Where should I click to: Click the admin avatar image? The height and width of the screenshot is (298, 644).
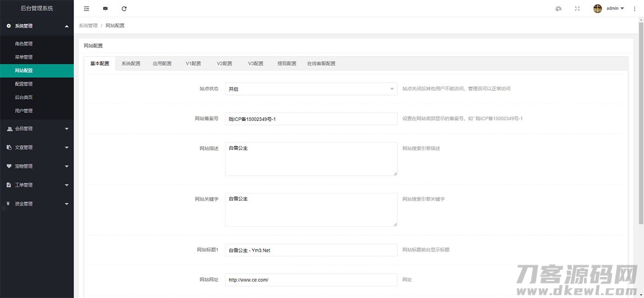(x=597, y=8)
